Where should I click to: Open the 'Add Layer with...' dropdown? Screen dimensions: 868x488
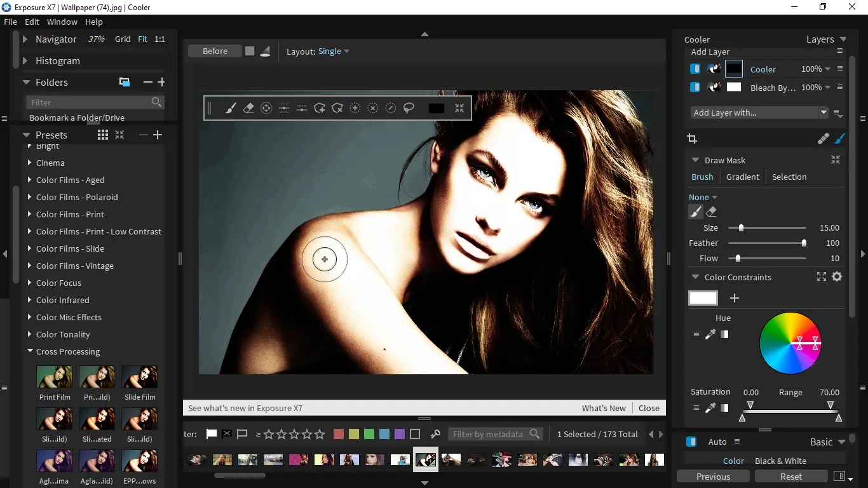pyautogui.click(x=759, y=112)
